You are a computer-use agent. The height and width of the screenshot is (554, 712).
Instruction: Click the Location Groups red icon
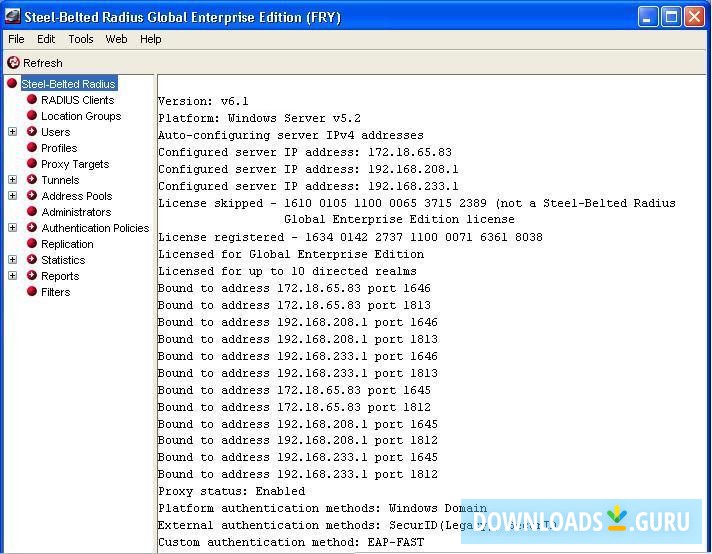pyautogui.click(x=32, y=115)
